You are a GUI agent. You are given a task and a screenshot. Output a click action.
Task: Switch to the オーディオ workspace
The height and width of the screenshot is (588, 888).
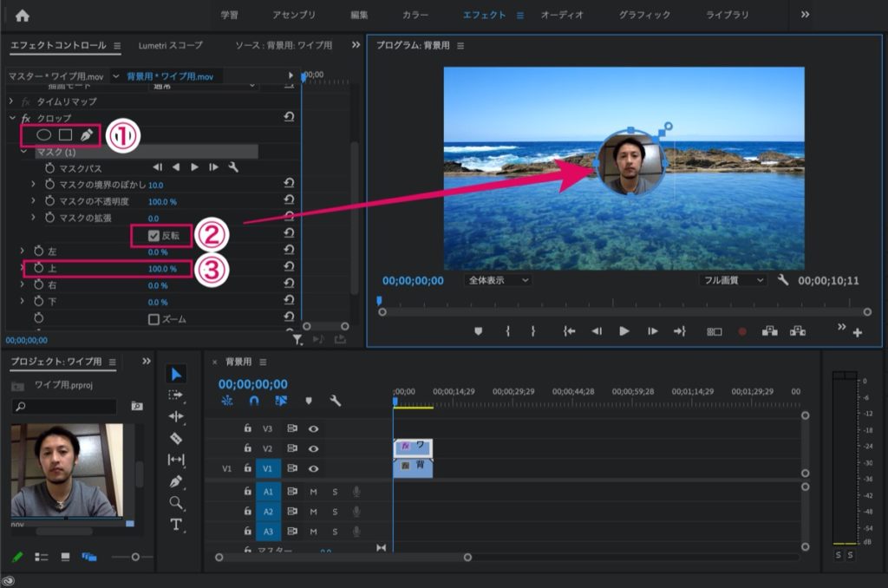(x=562, y=15)
